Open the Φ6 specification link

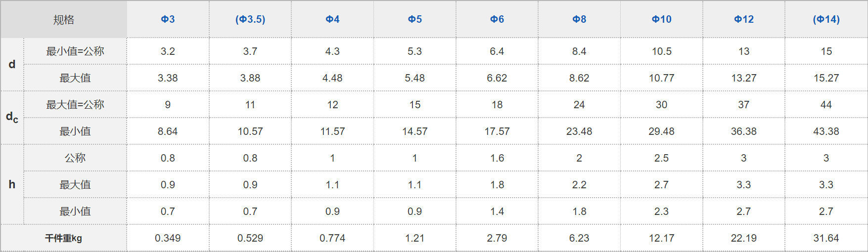click(x=497, y=19)
